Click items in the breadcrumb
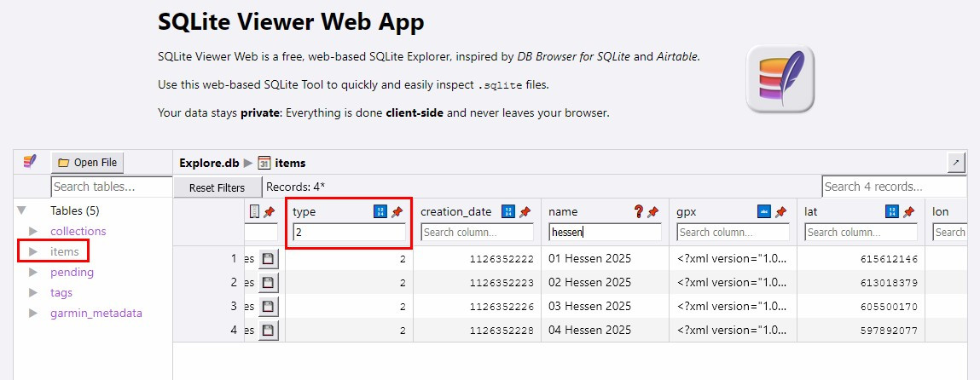The height and width of the screenshot is (380, 980). [x=291, y=163]
